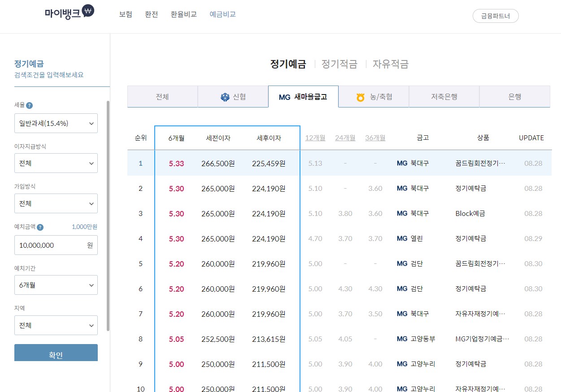Screen dimensions: 561x392
Task: Switch to the 저축은행 filter tab
Action: (x=444, y=96)
